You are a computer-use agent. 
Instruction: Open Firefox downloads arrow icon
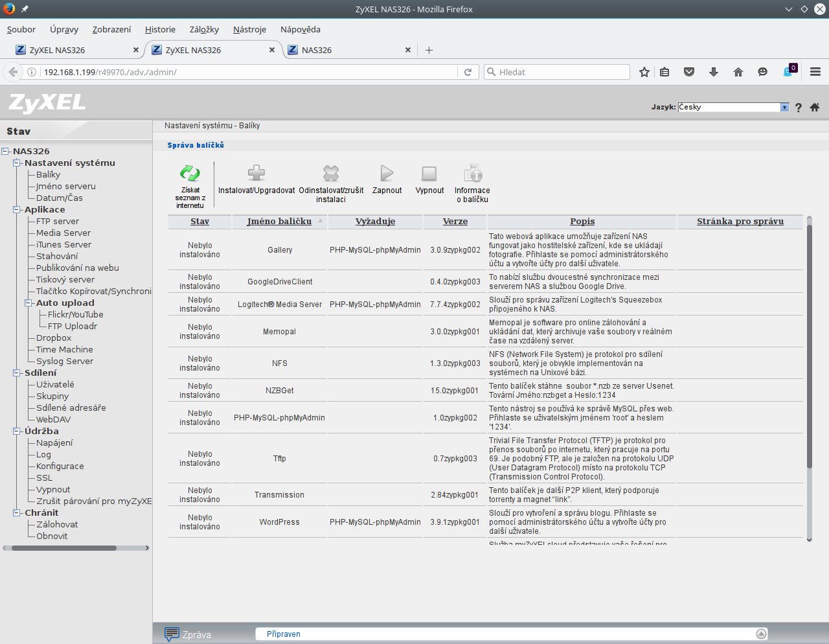click(714, 72)
